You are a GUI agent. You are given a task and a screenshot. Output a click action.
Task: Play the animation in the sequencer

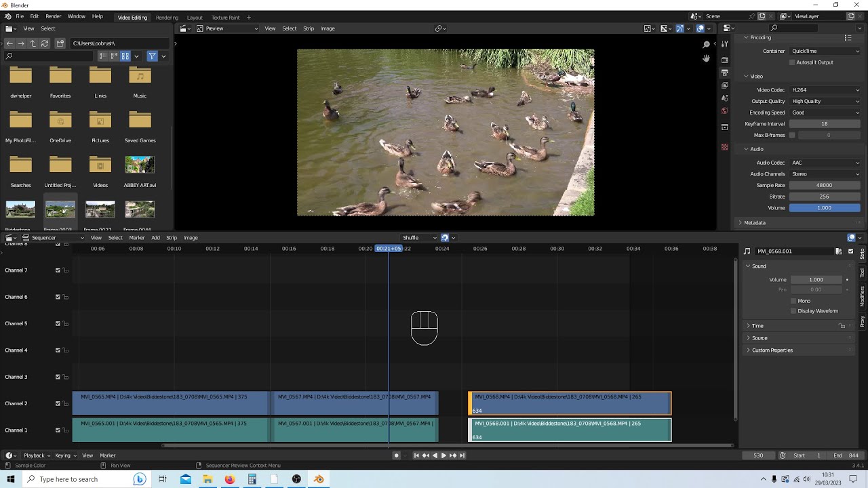tap(443, 455)
